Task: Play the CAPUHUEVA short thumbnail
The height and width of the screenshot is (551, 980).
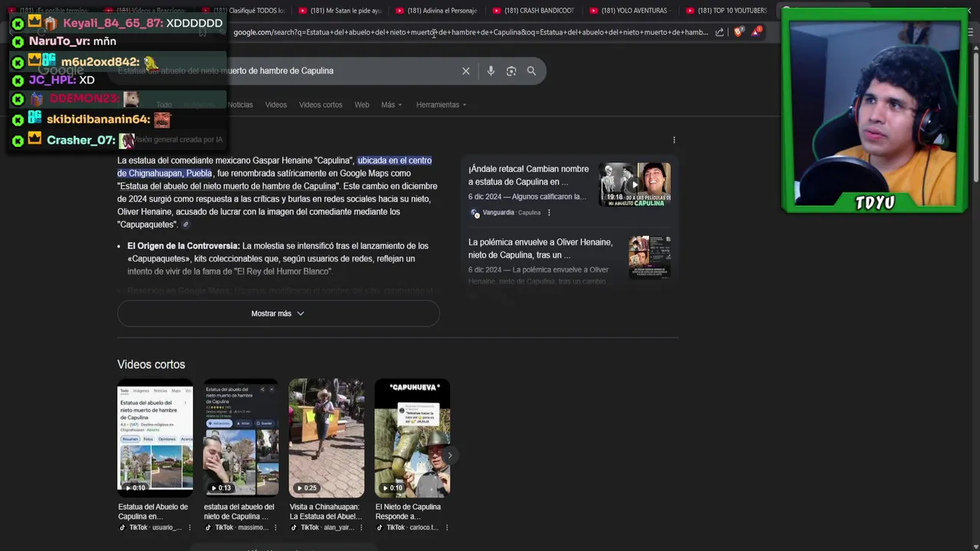Action: tap(412, 438)
